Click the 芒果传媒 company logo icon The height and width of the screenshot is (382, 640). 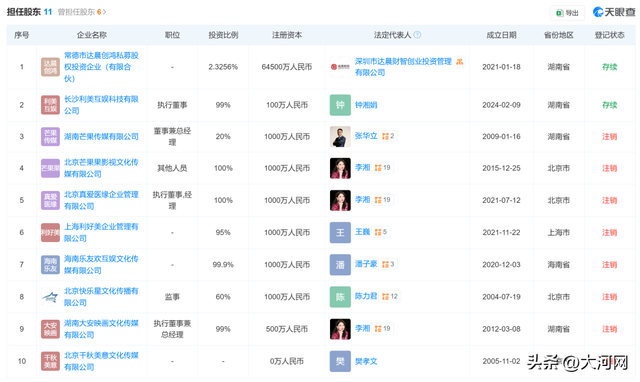pos(50,137)
